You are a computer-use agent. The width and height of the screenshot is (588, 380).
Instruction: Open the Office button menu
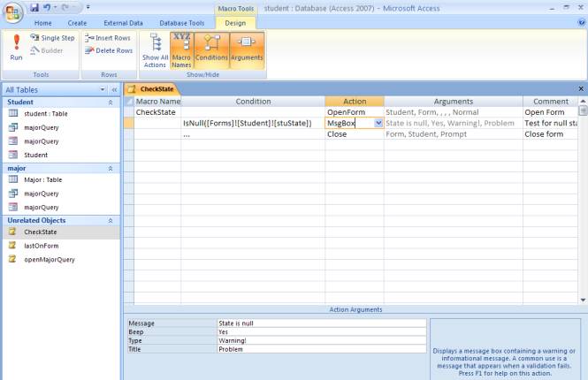12,12
